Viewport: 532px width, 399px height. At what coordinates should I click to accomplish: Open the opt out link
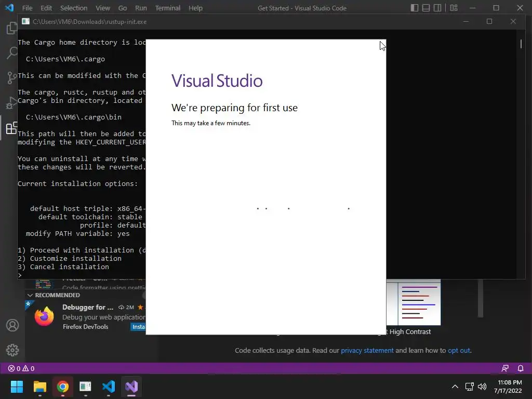pos(459,350)
